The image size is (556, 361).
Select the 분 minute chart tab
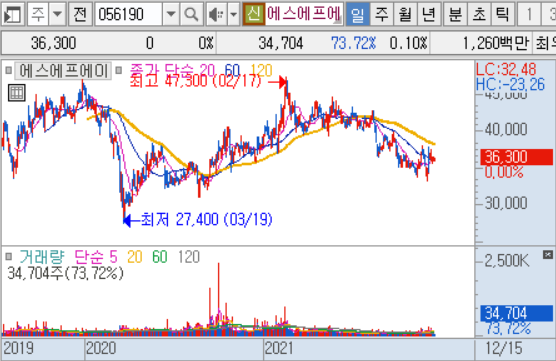pos(455,14)
